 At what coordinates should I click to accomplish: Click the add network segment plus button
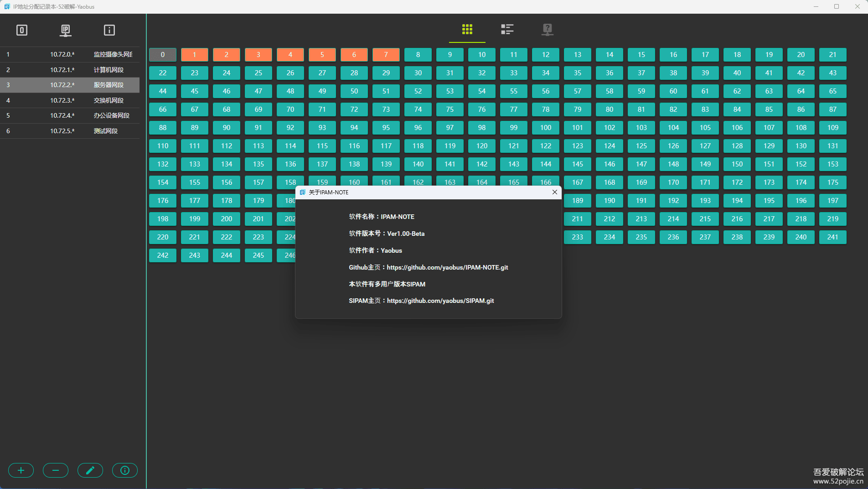21,470
